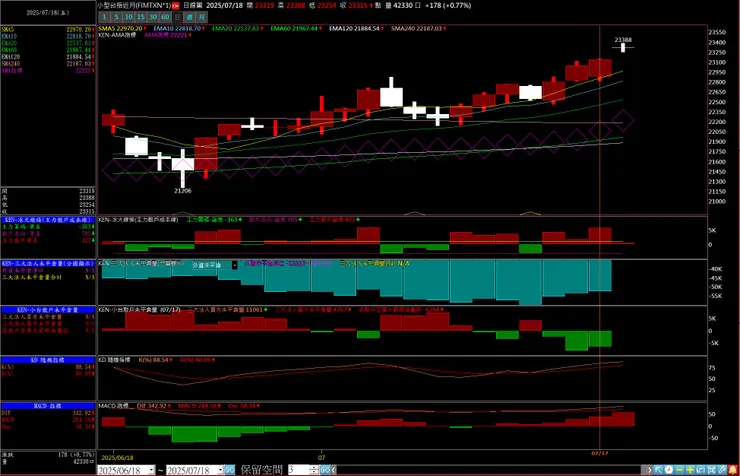This screenshot has width=740, height=476.
Task: Click the SMA240 22187.03 legend label
Action: click(x=417, y=28)
